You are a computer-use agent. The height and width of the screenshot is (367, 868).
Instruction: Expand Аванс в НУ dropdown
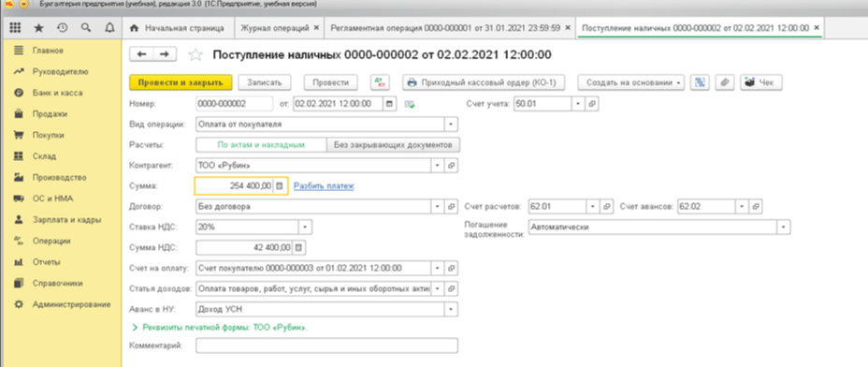pos(451,309)
